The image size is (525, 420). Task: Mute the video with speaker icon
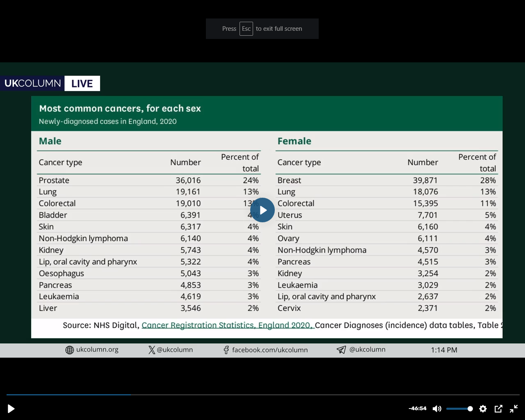[437, 409]
